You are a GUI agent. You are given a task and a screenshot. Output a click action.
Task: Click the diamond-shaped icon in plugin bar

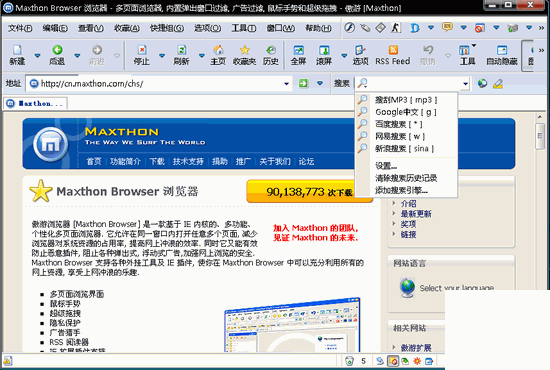(381, 27)
